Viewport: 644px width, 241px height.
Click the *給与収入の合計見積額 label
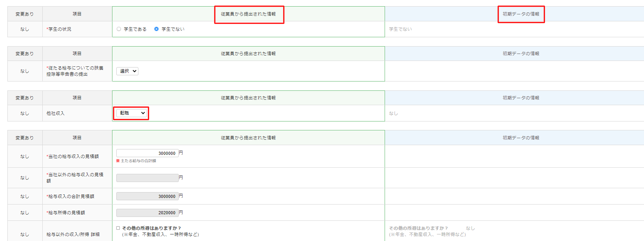[x=70, y=196]
